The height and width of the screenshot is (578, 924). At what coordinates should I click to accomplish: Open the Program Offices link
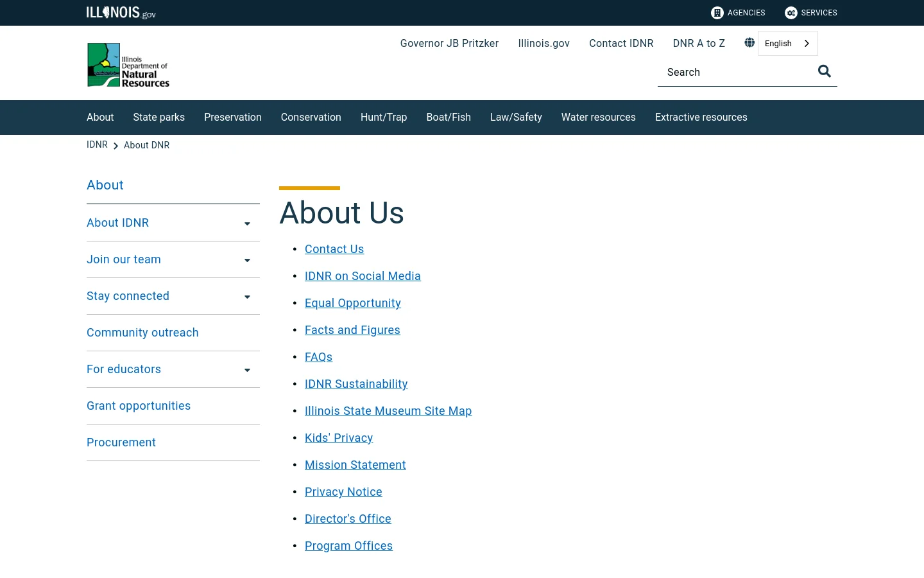348,546
